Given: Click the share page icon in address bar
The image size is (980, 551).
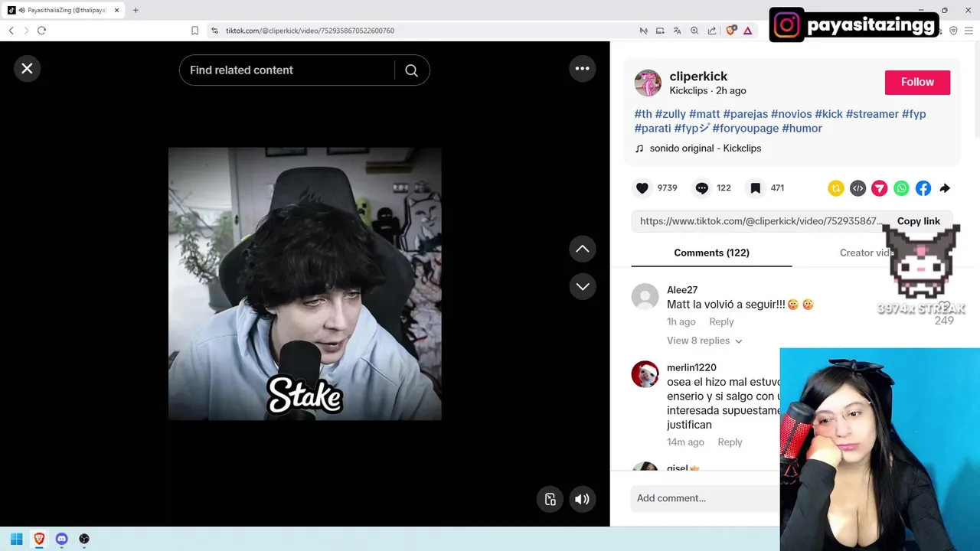Looking at the screenshot, I should 712,31.
